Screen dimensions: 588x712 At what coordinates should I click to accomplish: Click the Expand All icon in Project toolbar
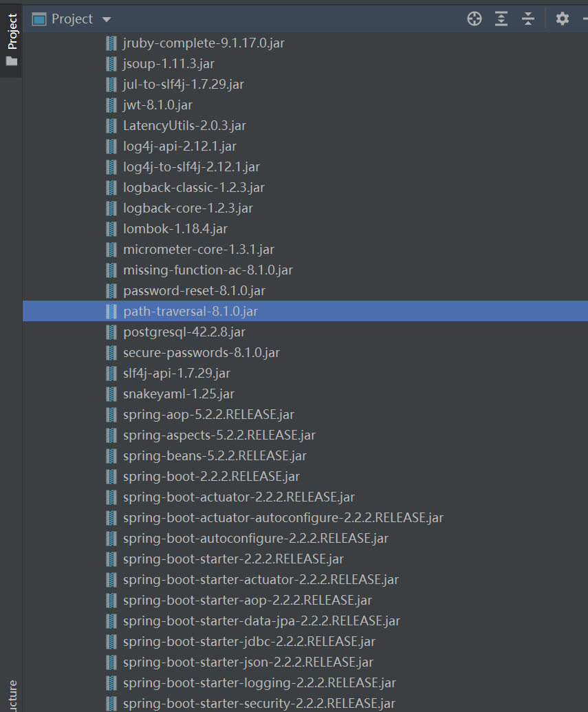click(x=501, y=19)
